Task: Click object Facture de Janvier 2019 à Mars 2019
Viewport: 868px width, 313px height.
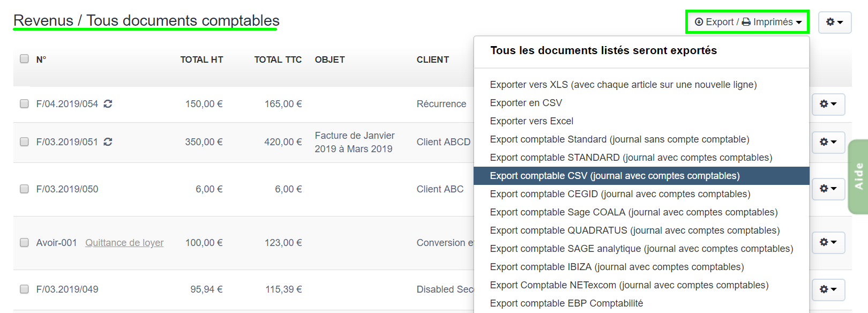Action: click(355, 142)
